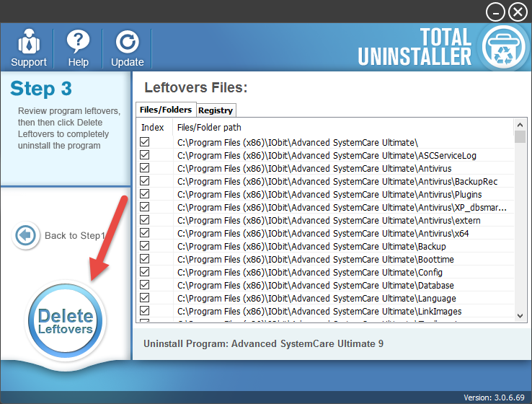The height and width of the screenshot is (404, 532).
Task: Click the Total Uninstaller recycle bin logo
Action: pos(503,47)
